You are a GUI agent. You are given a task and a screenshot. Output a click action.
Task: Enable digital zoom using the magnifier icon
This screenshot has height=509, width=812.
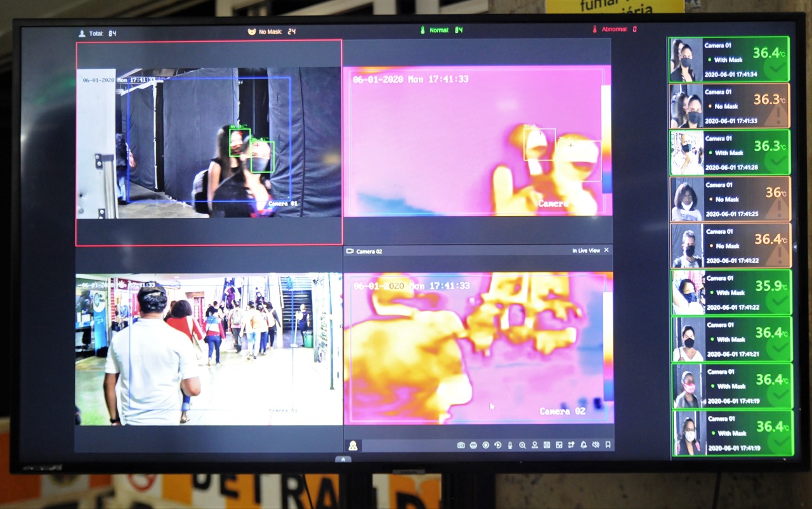tap(522, 445)
